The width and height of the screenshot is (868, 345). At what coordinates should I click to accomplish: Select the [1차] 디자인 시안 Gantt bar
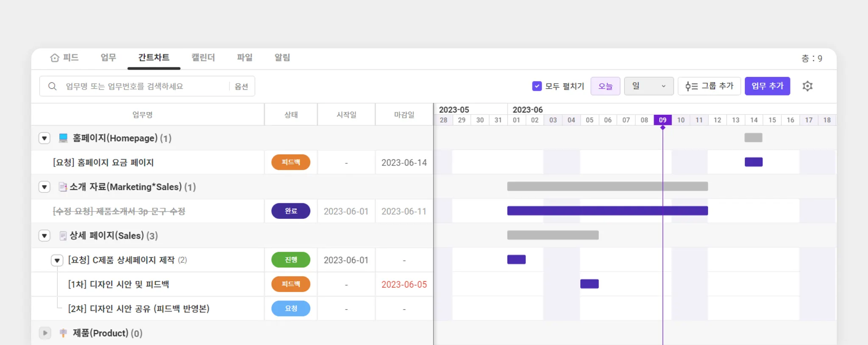[590, 284]
